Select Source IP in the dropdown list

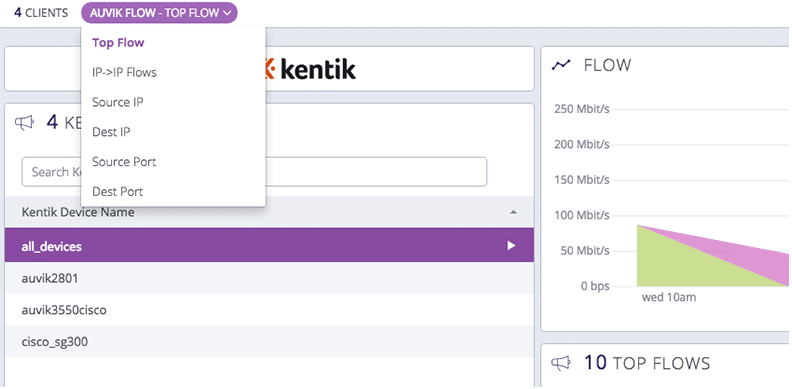pos(118,103)
